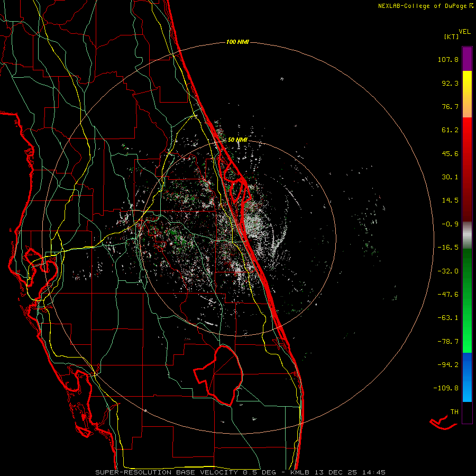Select the 107.8 legend value
The width and height of the screenshot is (476, 476).
(448, 59)
